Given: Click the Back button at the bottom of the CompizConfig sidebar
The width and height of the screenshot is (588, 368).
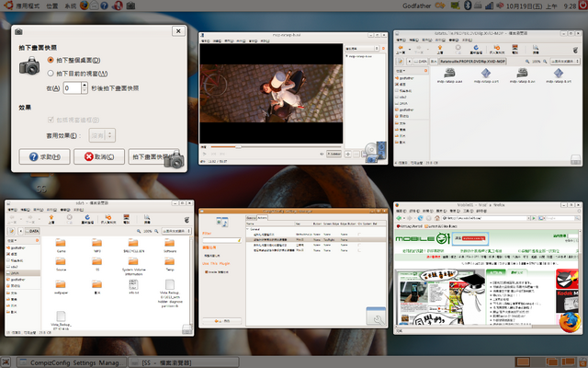Looking at the screenshot, I should (222, 321).
